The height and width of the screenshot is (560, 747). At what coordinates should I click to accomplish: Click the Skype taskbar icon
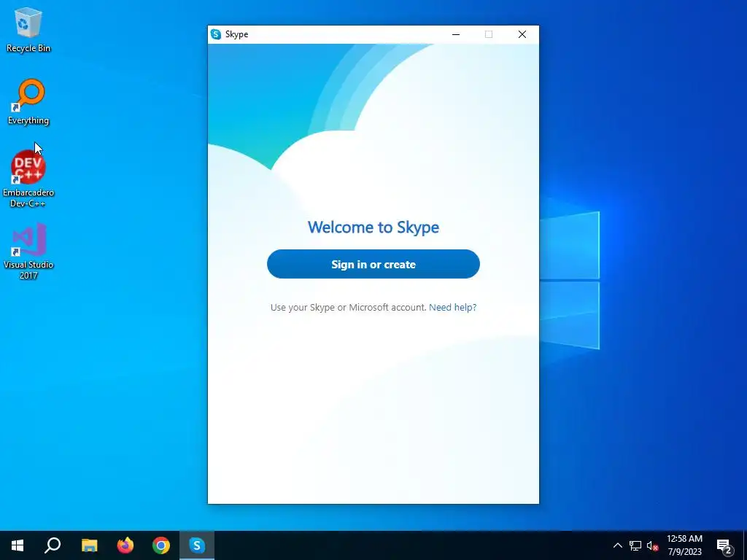(197, 545)
